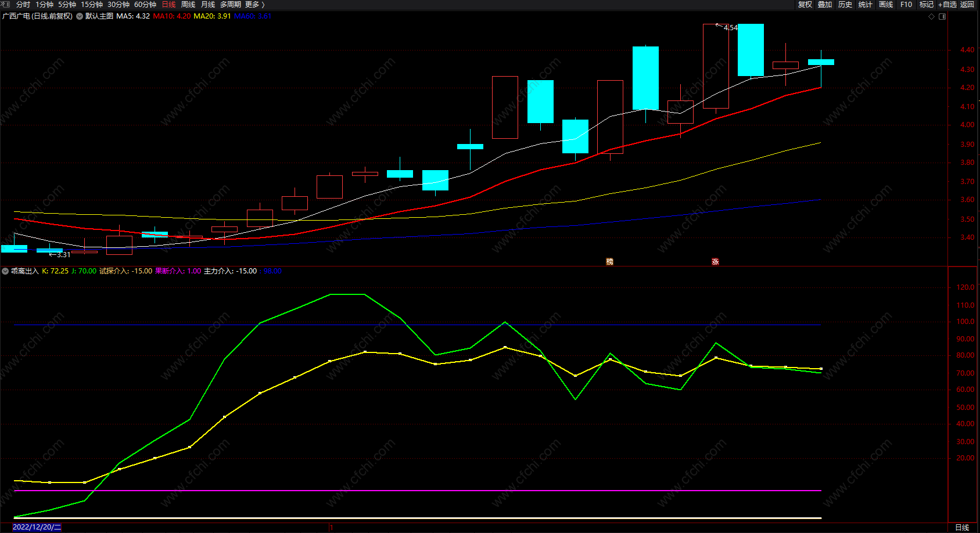Screen dimensions: 980x533
Task: Click the 乖离出入 indicator name
Action: click(25, 271)
